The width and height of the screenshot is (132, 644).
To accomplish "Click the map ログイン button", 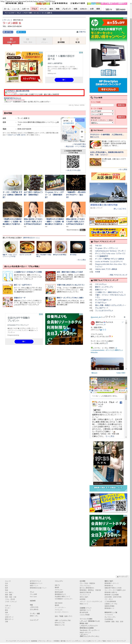I will pyautogui.click(x=80, y=120).
